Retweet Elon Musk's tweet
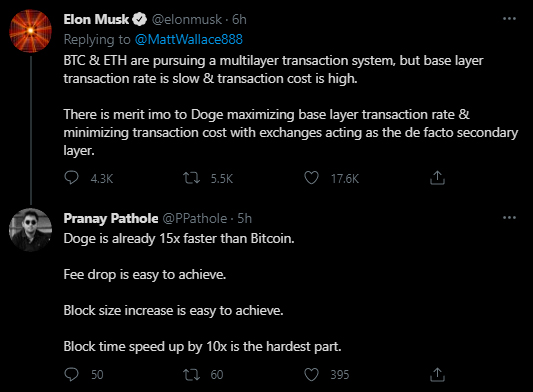 [192, 178]
